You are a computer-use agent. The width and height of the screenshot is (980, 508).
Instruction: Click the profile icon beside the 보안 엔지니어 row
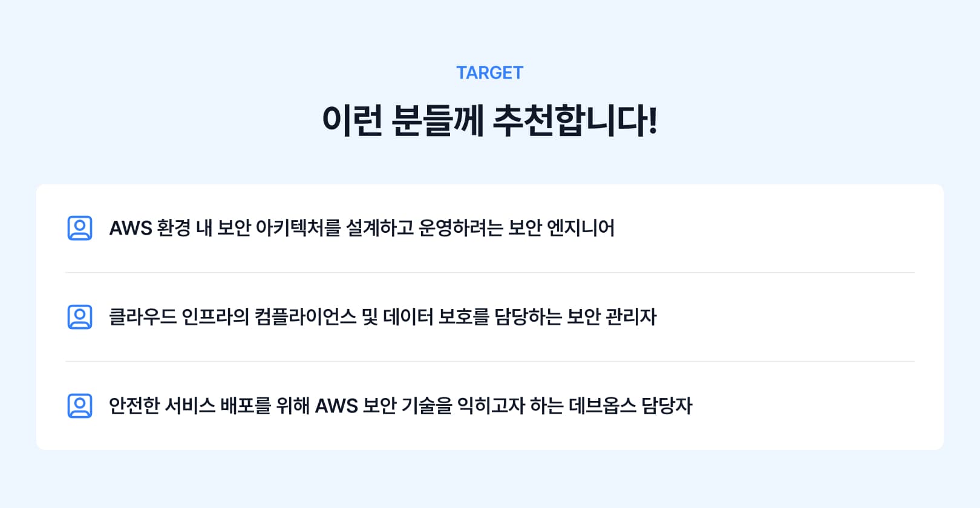80,228
